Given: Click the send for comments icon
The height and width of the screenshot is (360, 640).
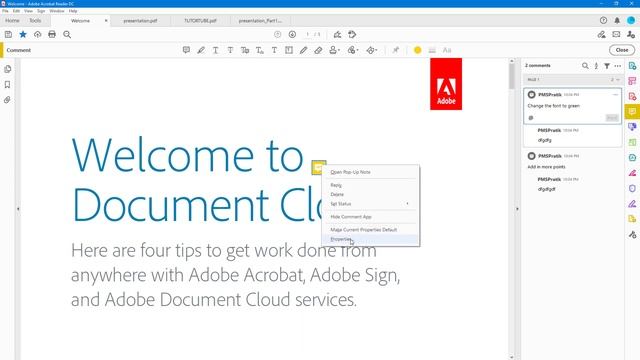Looking at the screenshot, I should [x=352, y=34].
